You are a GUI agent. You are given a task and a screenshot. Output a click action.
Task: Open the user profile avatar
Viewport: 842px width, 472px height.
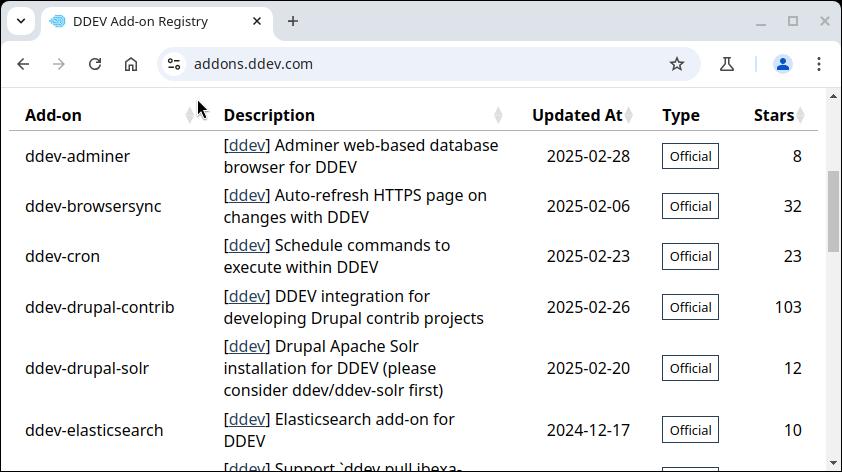pos(783,64)
